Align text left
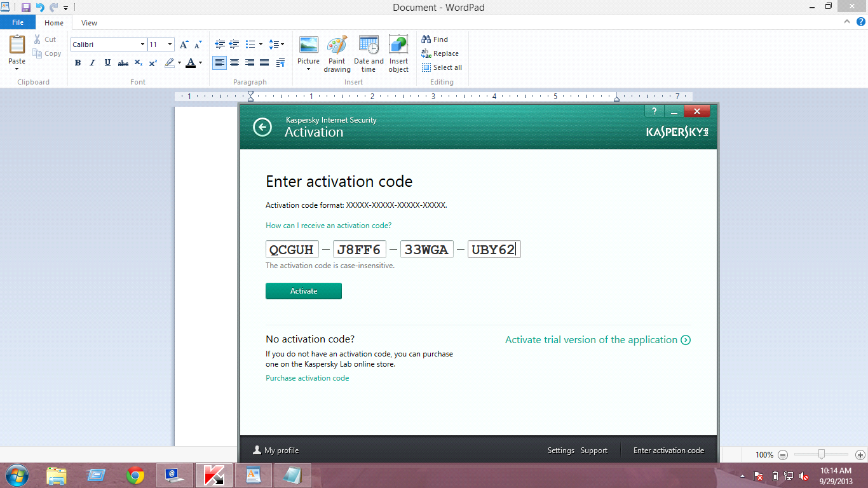The width and height of the screenshot is (868, 488). click(219, 63)
